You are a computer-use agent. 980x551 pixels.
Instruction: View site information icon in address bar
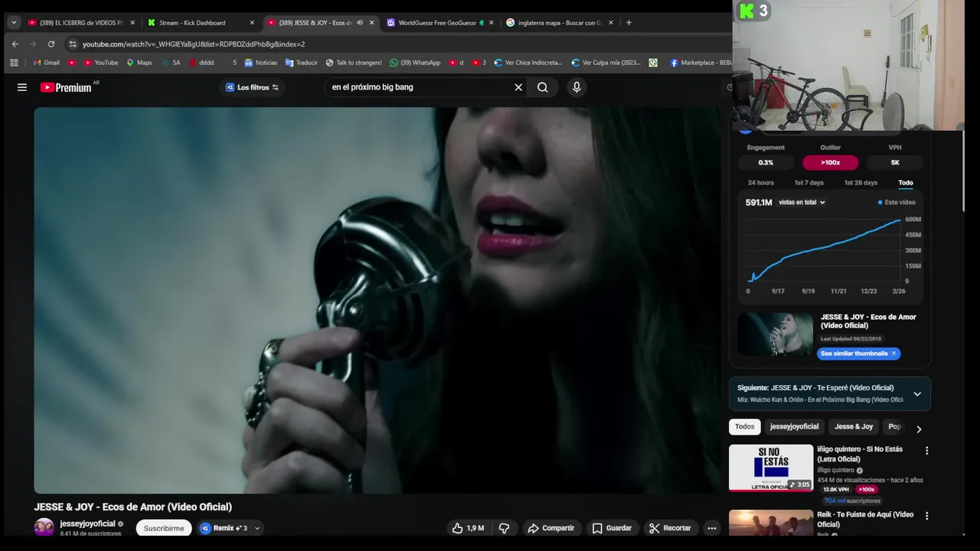(73, 44)
